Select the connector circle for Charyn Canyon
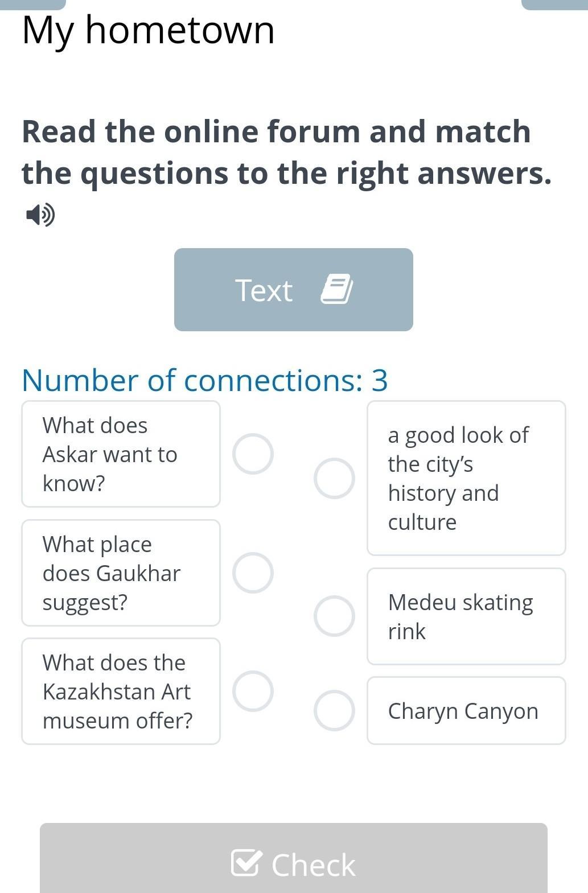The width and height of the screenshot is (588, 893). [334, 710]
